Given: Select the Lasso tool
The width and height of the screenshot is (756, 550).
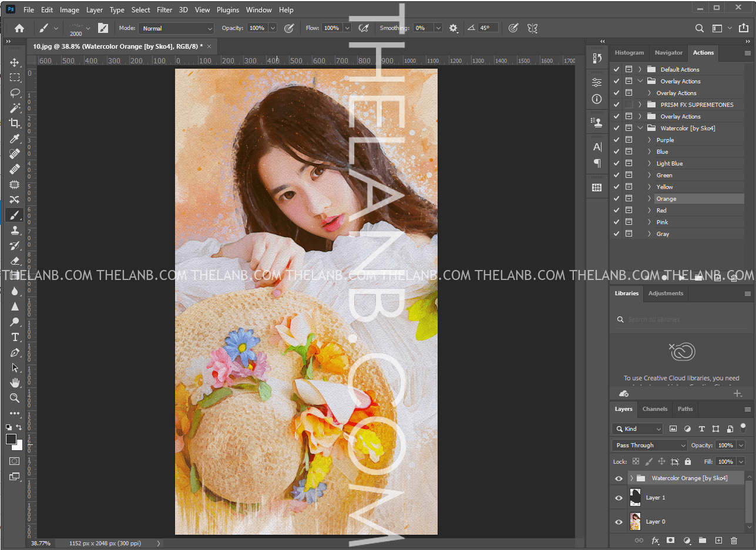Looking at the screenshot, I should [15, 93].
